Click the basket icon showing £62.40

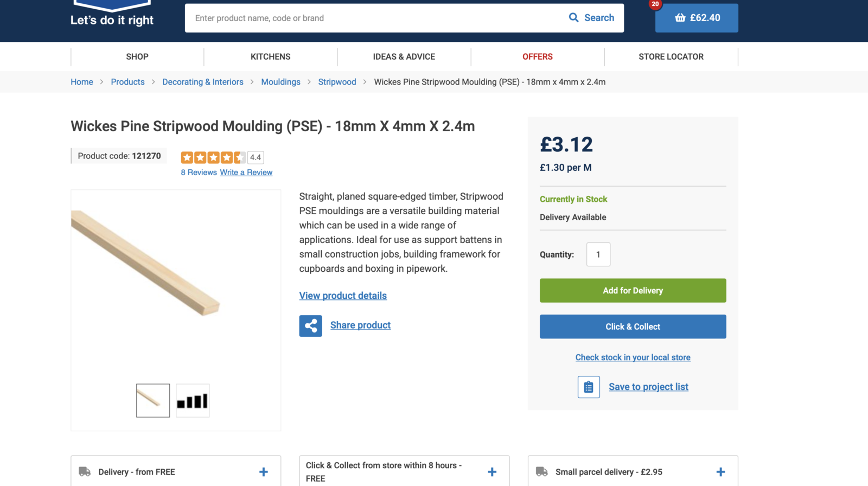point(680,18)
